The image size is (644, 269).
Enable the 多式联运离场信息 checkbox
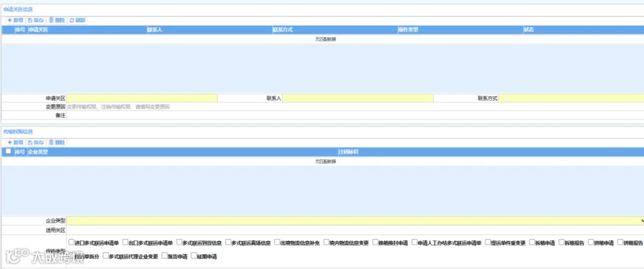click(x=228, y=243)
